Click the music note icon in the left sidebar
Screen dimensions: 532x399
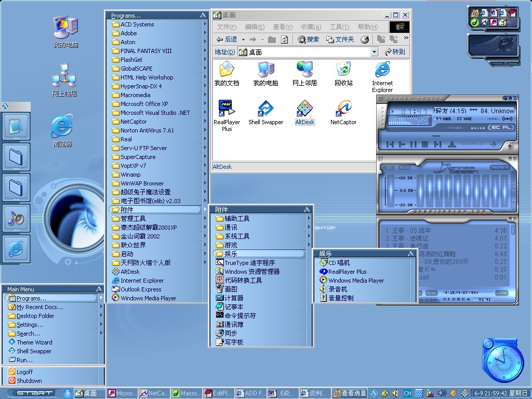point(16,218)
